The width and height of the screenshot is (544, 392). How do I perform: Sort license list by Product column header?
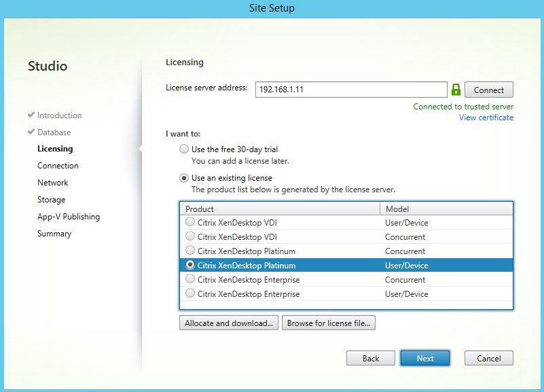coord(279,209)
